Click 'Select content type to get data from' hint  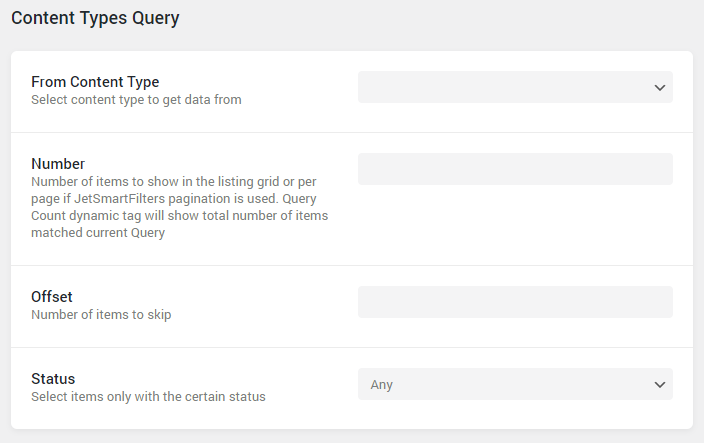pyautogui.click(x=136, y=100)
